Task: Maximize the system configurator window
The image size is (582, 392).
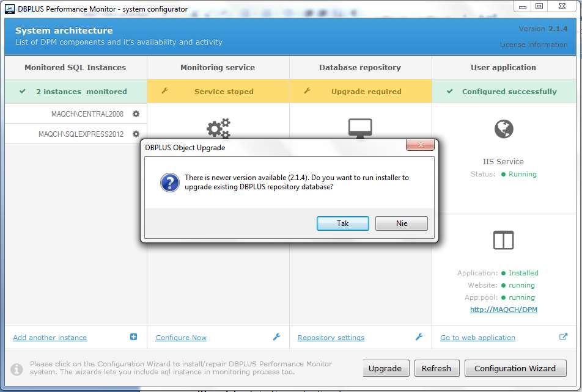Action: [x=539, y=6]
